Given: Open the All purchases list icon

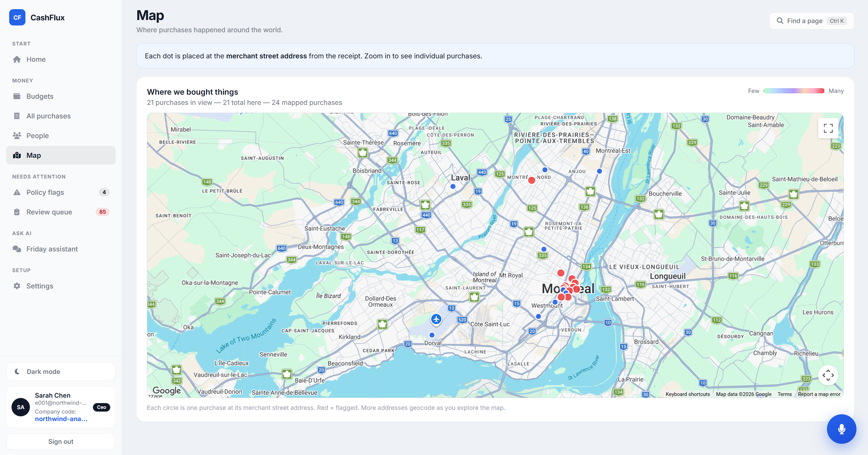Looking at the screenshot, I should (x=17, y=116).
